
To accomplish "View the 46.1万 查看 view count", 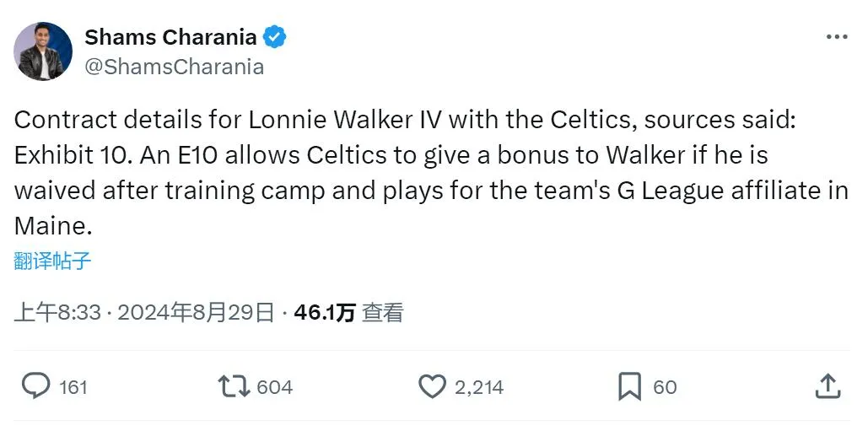I will [x=348, y=313].
